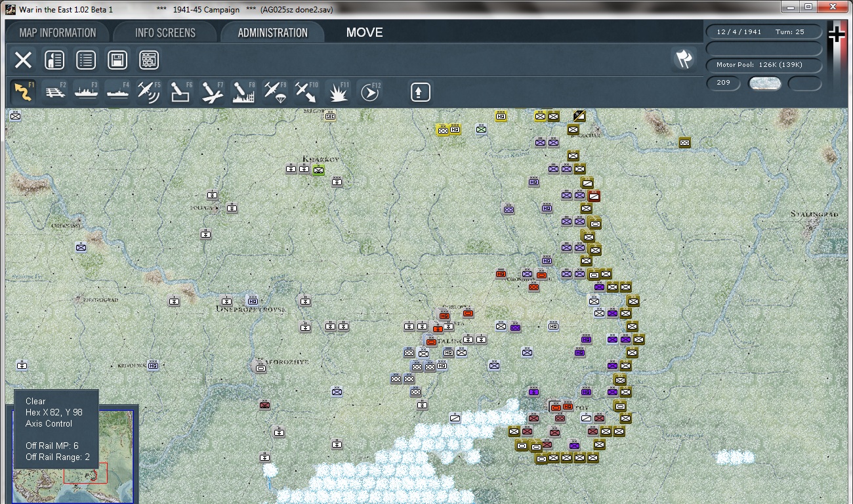Select the green unit counter at Kharkov
This screenshot has width=853, height=504.
[x=318, y=169]
